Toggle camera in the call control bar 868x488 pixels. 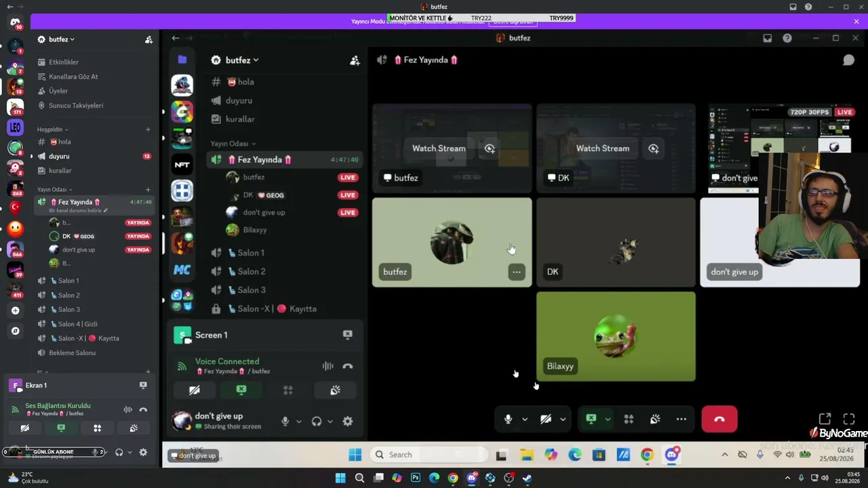coord(546,420)
